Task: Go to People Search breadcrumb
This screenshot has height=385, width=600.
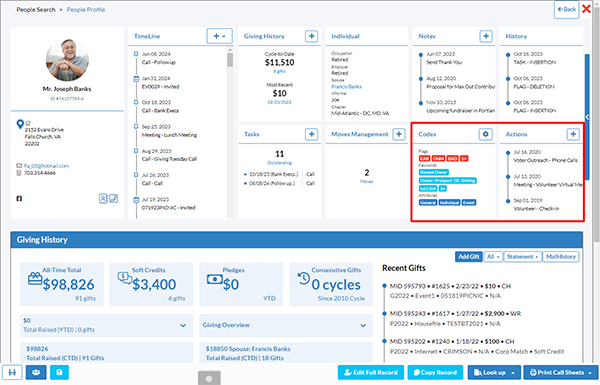Action: 36,10
